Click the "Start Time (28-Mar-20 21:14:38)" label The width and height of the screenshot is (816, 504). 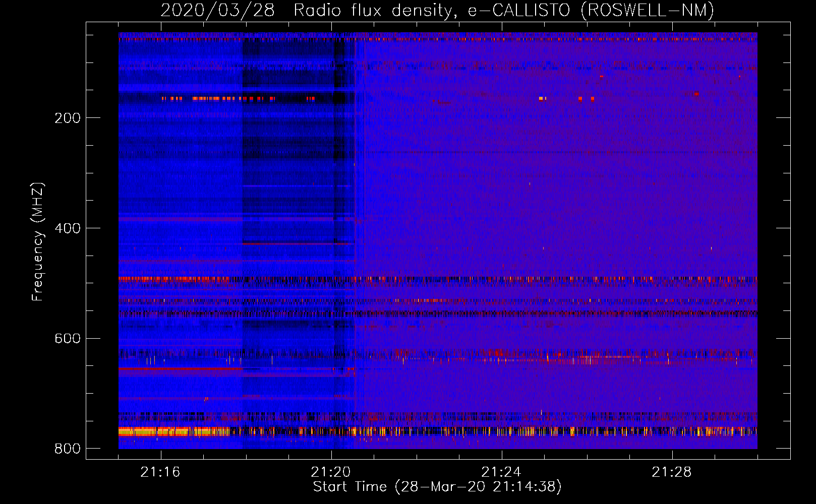point(437,487)
